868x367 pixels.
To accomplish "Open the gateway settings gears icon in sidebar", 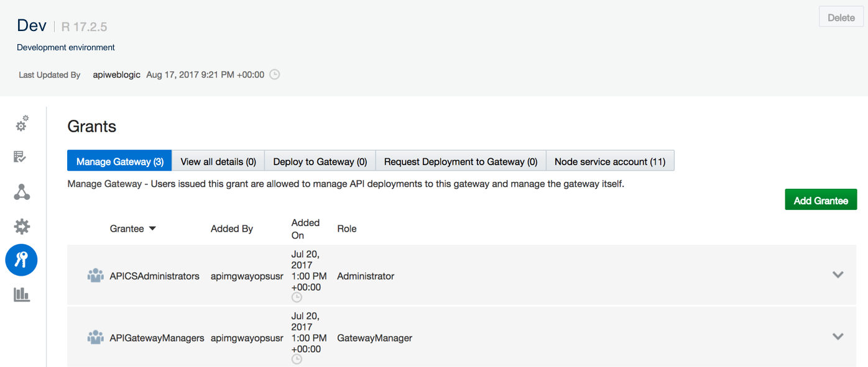I will (22, 124).
